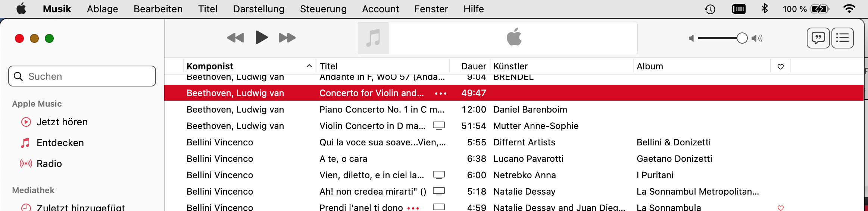Skip to the previous track
Image resolution: width=868 pixels, height=211 pixels.
click(x=235, y=38)
